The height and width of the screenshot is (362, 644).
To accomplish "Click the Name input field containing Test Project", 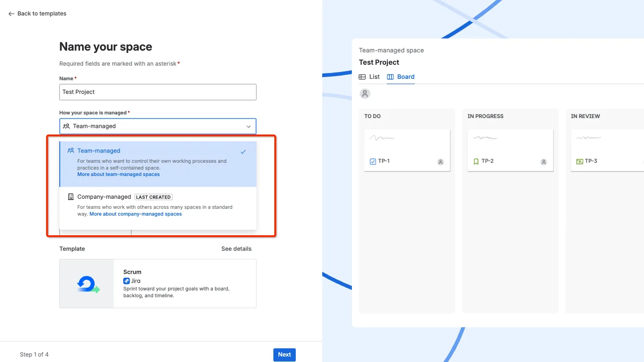I will [158, 92].
